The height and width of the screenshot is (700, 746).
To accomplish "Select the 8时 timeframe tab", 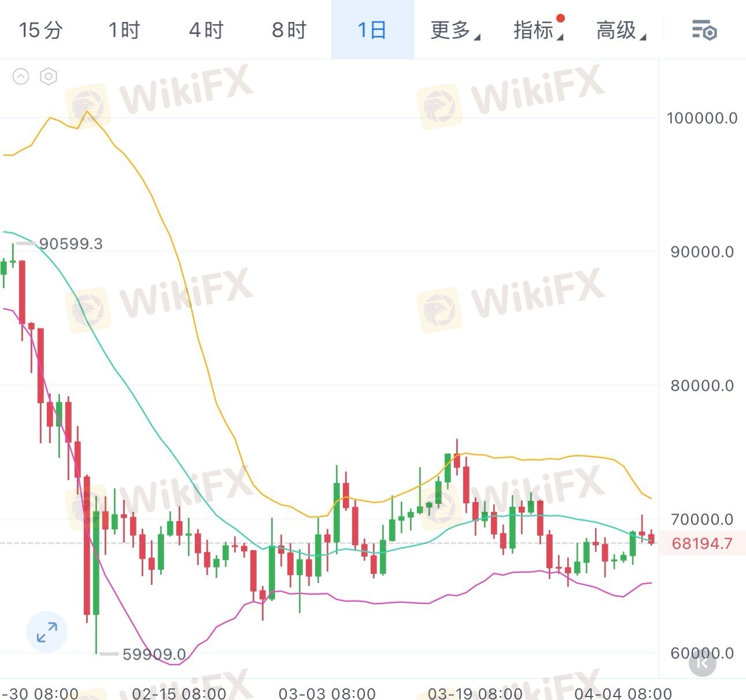I will (x=289, y=30).
